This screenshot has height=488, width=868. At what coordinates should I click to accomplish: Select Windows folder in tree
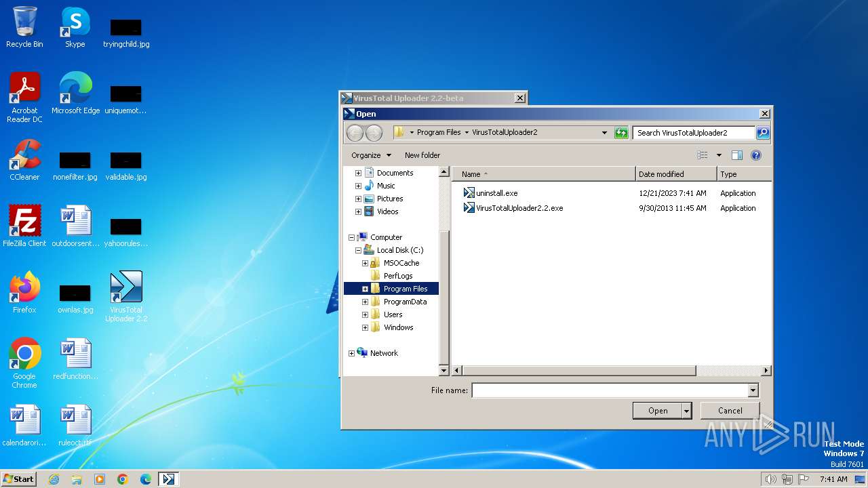point(398,327)
